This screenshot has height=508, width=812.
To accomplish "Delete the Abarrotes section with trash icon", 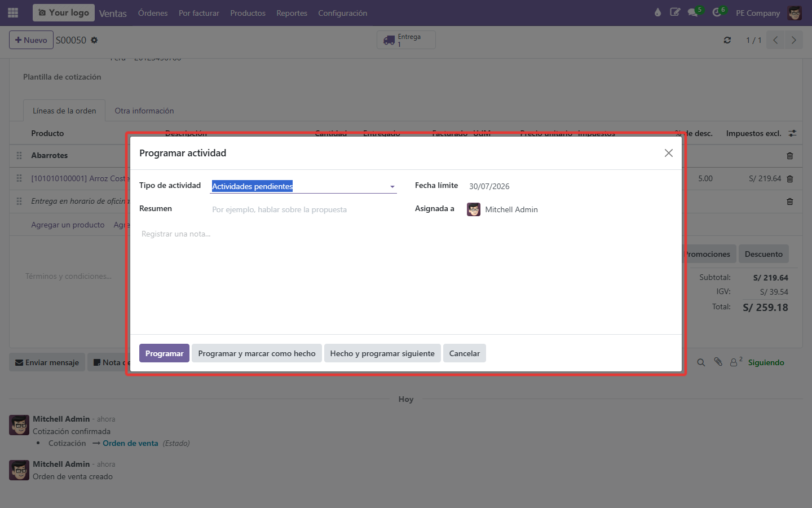I will click(x=790, y=156).
